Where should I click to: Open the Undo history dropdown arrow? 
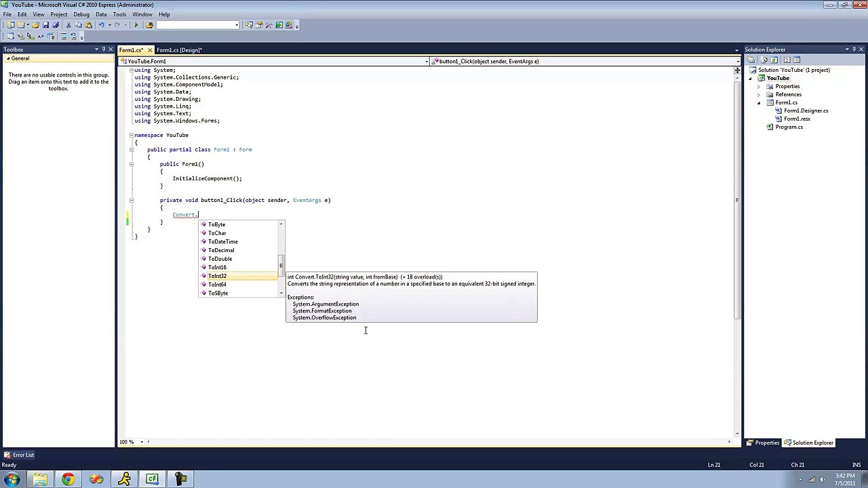tap(109, 25)
